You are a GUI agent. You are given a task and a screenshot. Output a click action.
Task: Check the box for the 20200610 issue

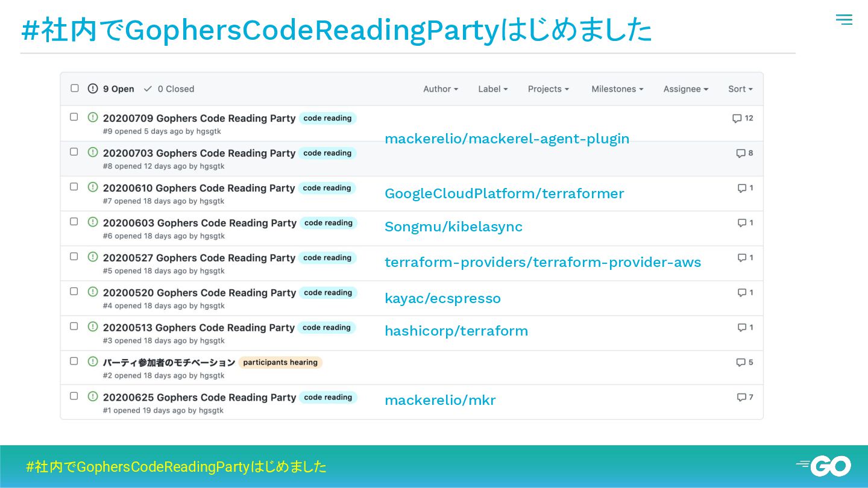point(74,187)
